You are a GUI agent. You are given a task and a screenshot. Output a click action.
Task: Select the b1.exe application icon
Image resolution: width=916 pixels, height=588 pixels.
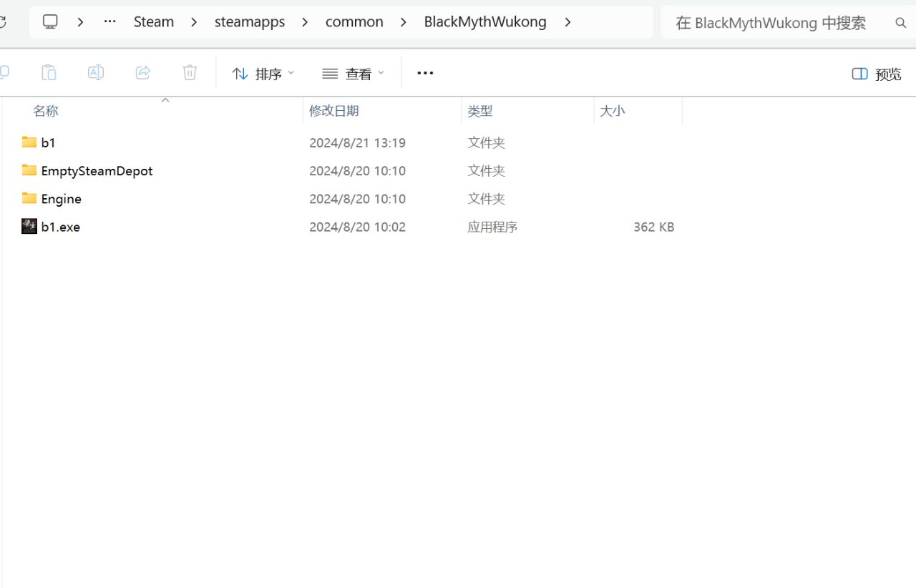point(29,226)
